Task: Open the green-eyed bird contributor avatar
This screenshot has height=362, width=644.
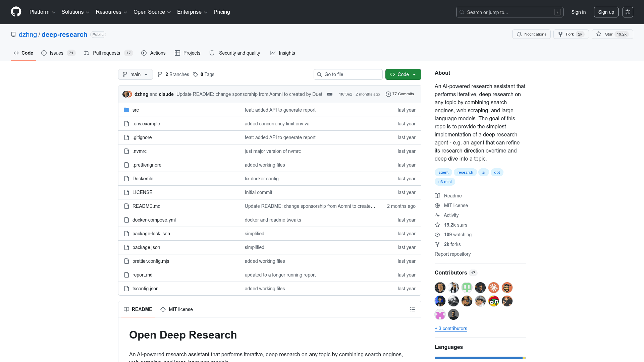Action: coord(494,301)
